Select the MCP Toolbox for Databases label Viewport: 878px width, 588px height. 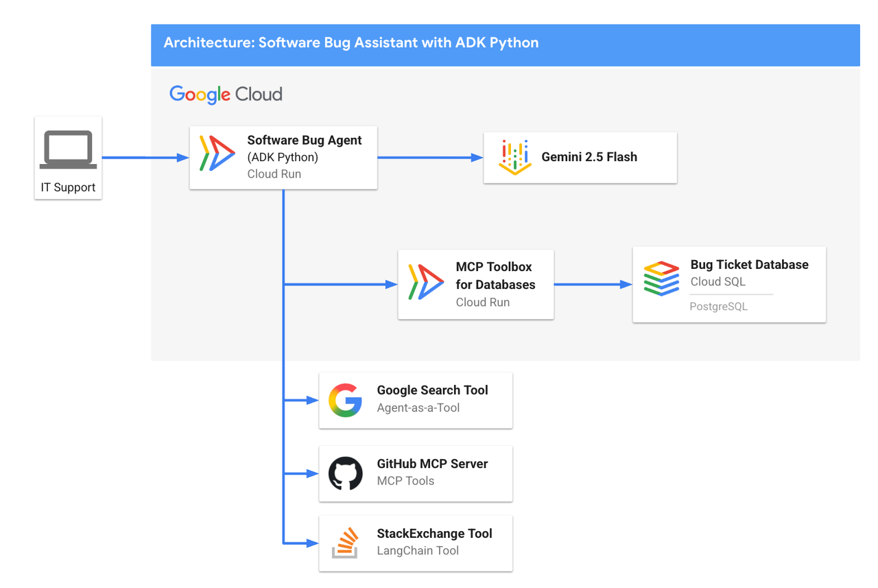(495, 275)
